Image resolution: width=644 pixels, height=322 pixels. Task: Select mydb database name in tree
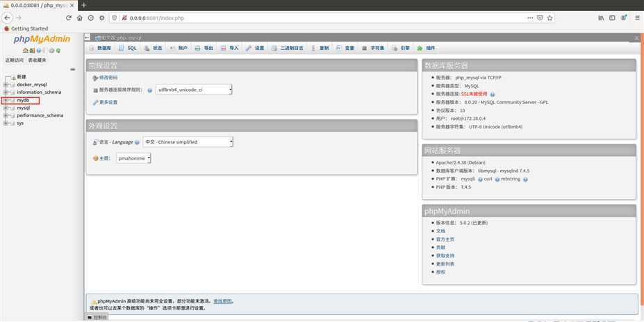tap(23, 100)
